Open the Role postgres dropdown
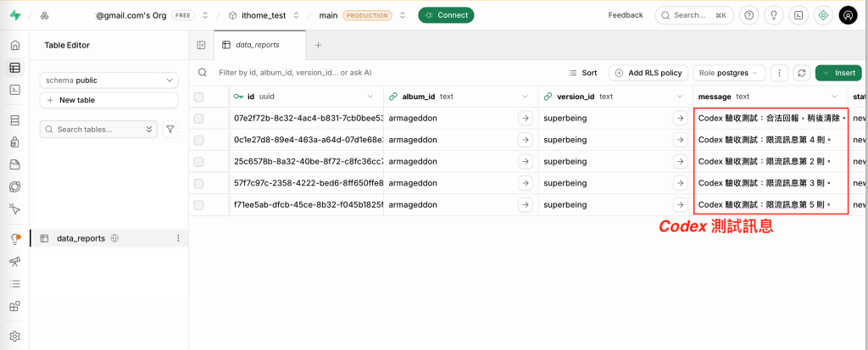This screenshot has width=868, height=350. click(x=730, y=73)
